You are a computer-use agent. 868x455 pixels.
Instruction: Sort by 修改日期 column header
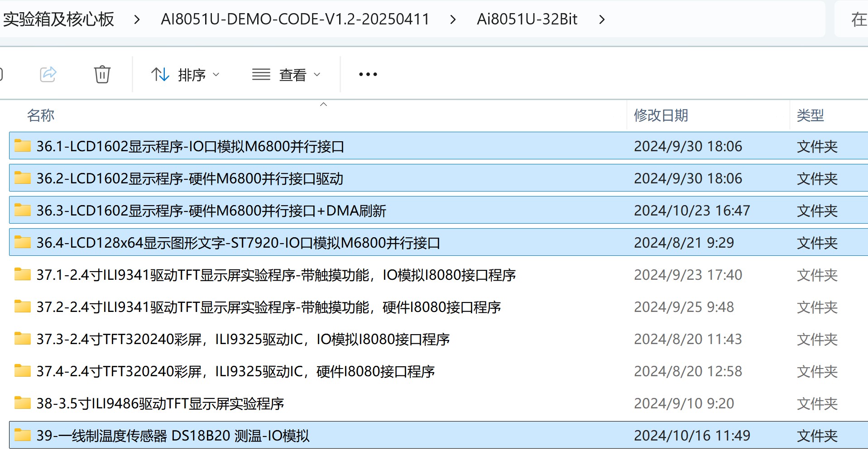pyautogui.click(x=661, y=115)
